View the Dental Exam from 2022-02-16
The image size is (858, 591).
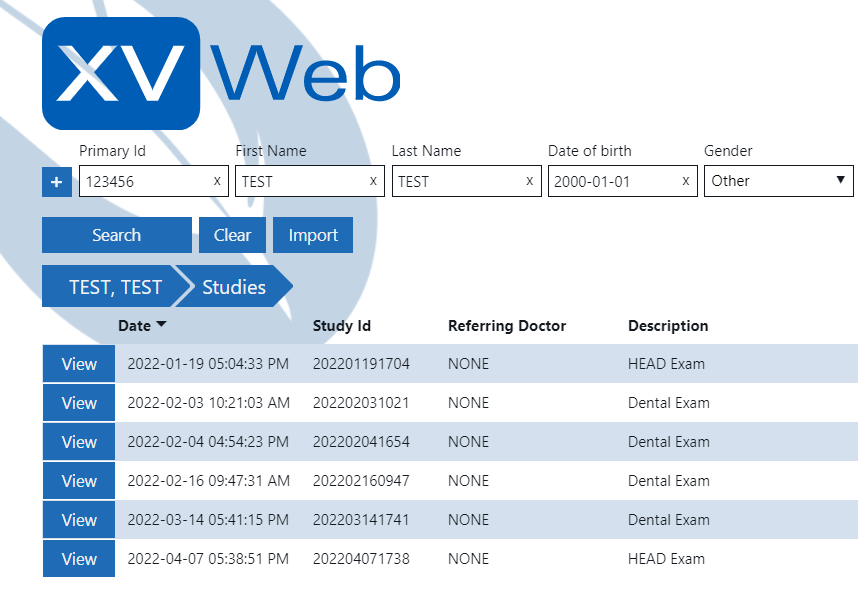click(78, 480)
